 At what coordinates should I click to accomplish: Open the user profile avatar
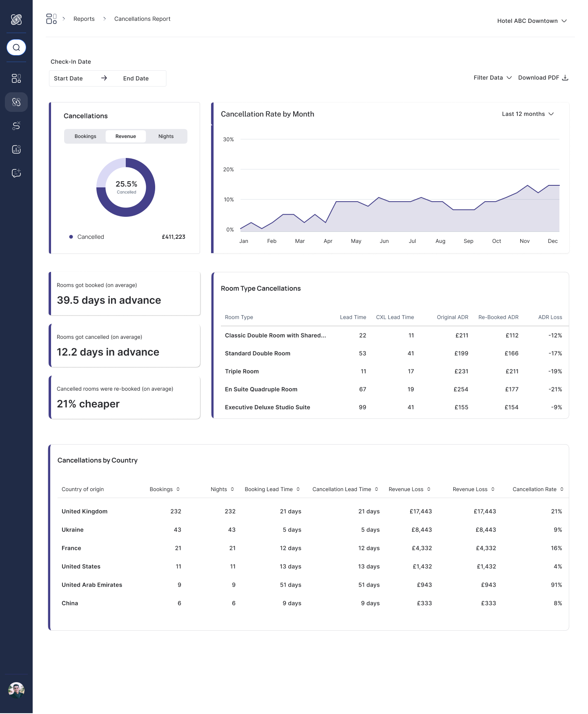(16, 690)
